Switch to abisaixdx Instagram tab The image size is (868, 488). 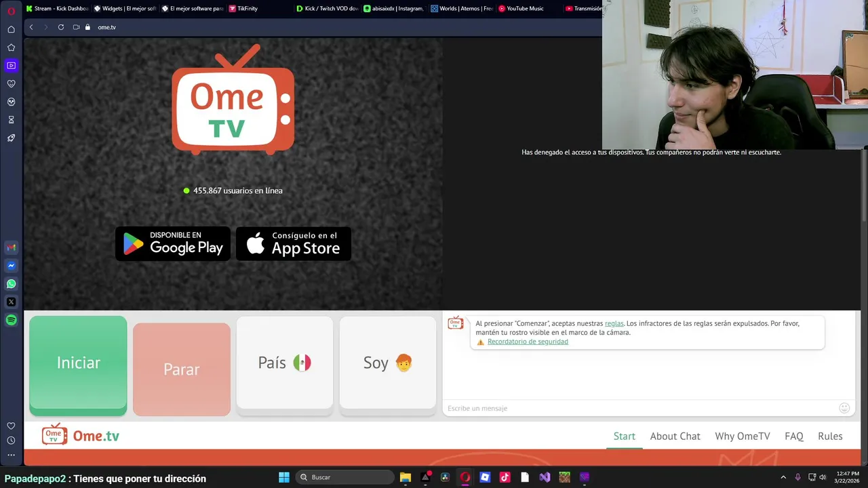394,9
